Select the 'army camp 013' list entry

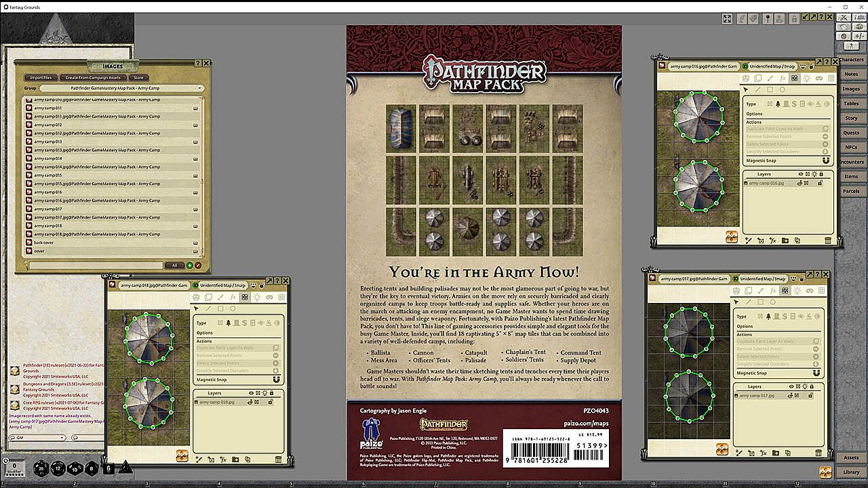pyautogui.click(x=113, y=142)
